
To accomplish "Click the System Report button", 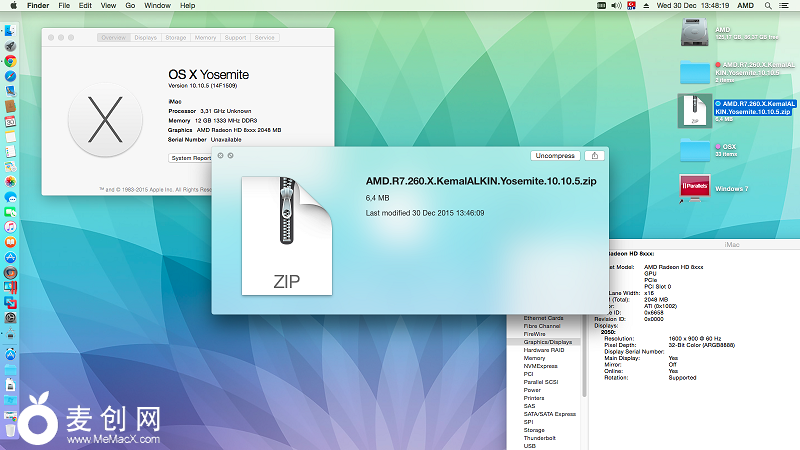I will [x=190, y=158].
